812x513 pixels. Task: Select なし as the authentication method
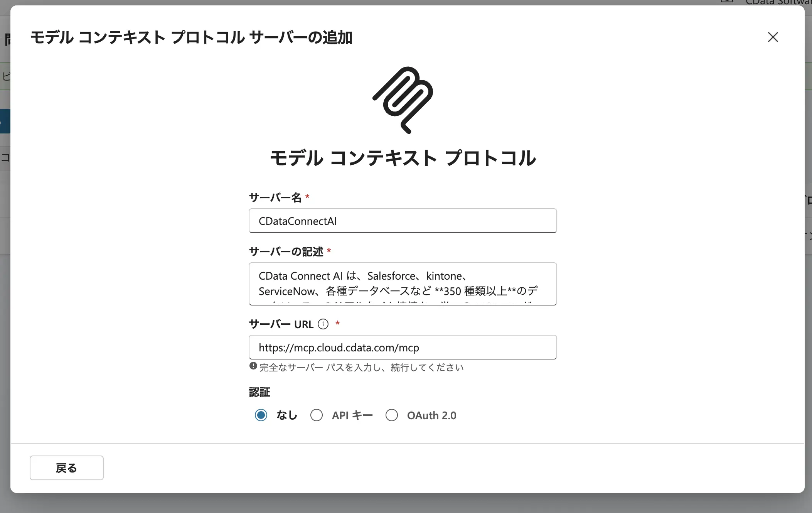click(x=261, y=415)
